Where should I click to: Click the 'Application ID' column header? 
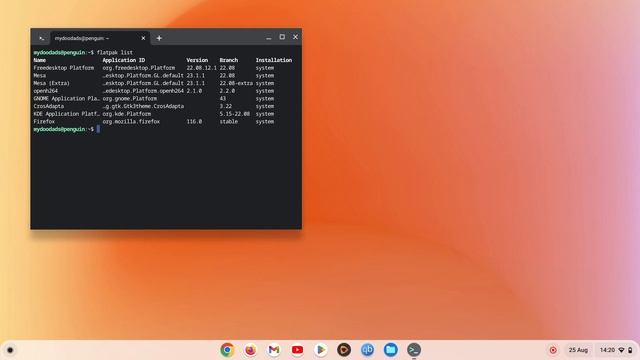pos(124,60)
